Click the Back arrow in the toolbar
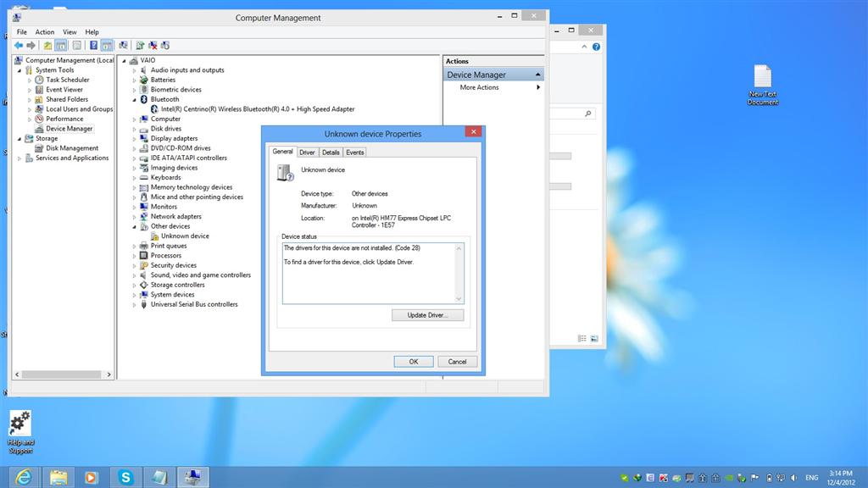The image size is (868, 488). click(19, 46)
